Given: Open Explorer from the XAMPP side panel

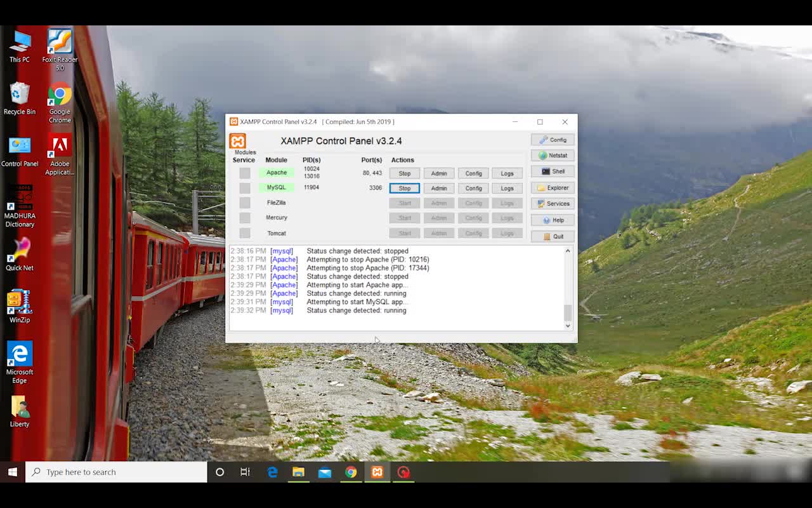Looking at the screenshot, I should tap(553, 188).
